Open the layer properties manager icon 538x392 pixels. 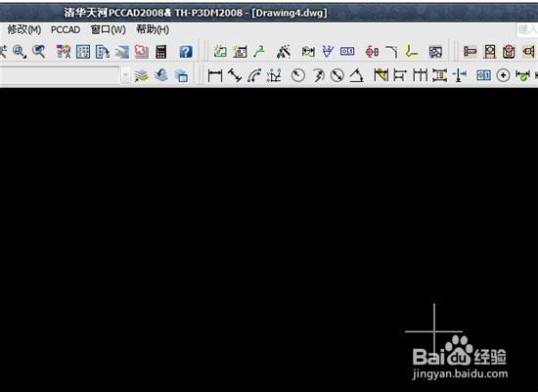click(142, 75)
